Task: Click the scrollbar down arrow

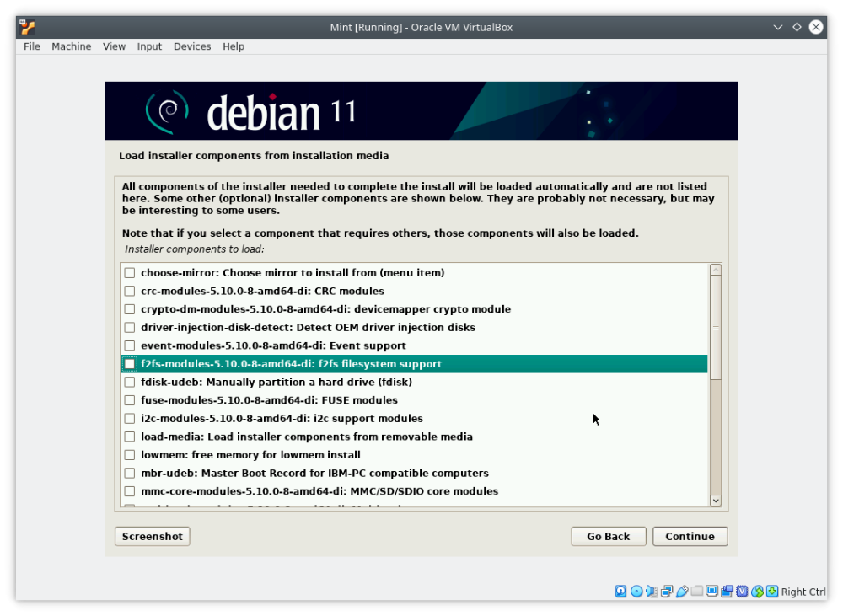Action: (716, 501)
